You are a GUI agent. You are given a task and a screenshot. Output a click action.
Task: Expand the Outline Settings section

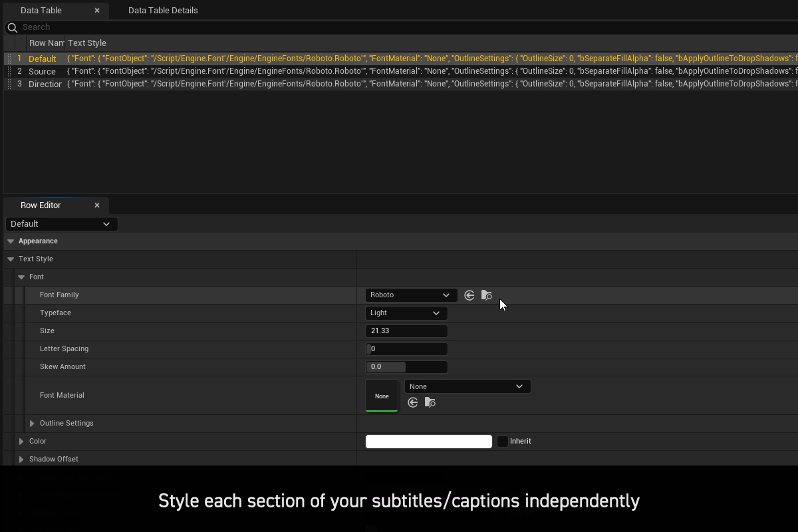coord(32,424)
